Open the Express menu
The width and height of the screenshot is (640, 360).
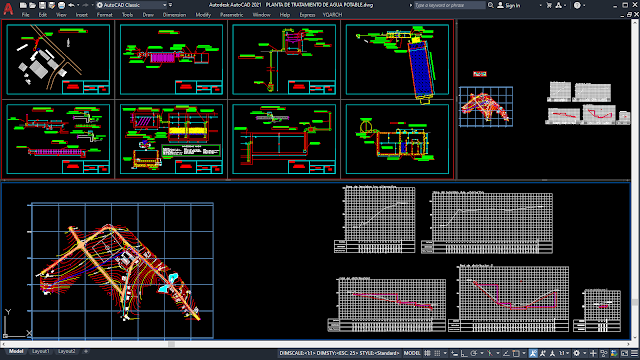point(307,15)
